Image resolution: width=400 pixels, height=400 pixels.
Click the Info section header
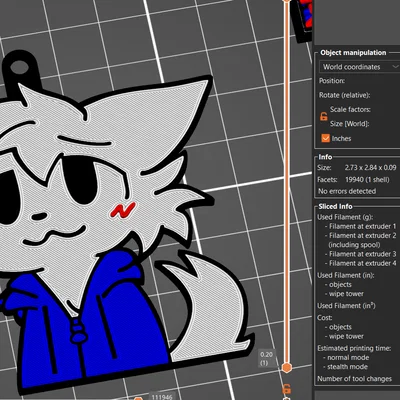[325, 157]
